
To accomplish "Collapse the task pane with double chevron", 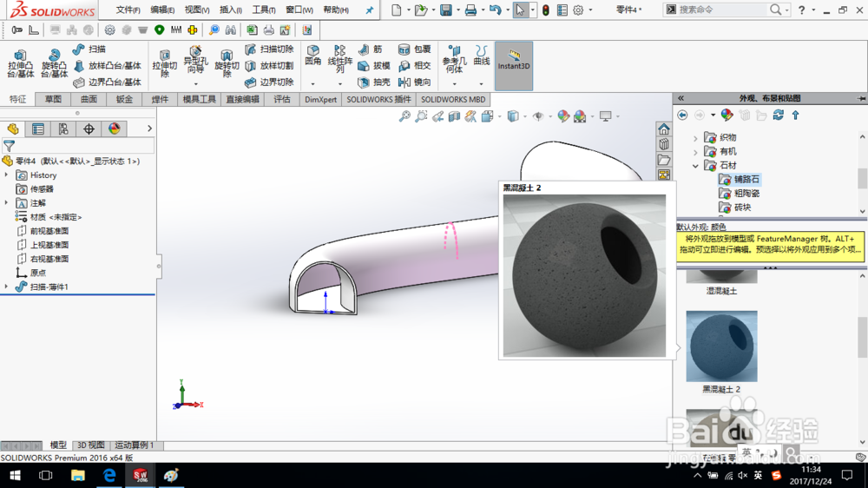I will (681, 98).
